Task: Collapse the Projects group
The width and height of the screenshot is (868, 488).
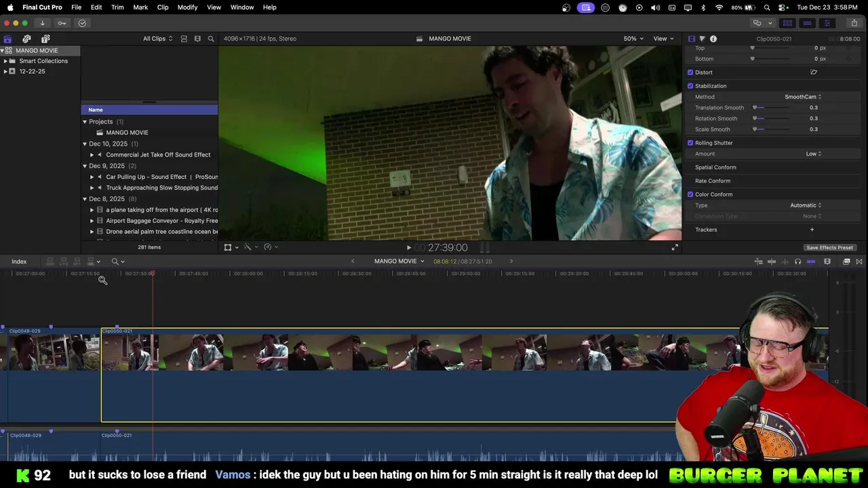Action: 85,122
